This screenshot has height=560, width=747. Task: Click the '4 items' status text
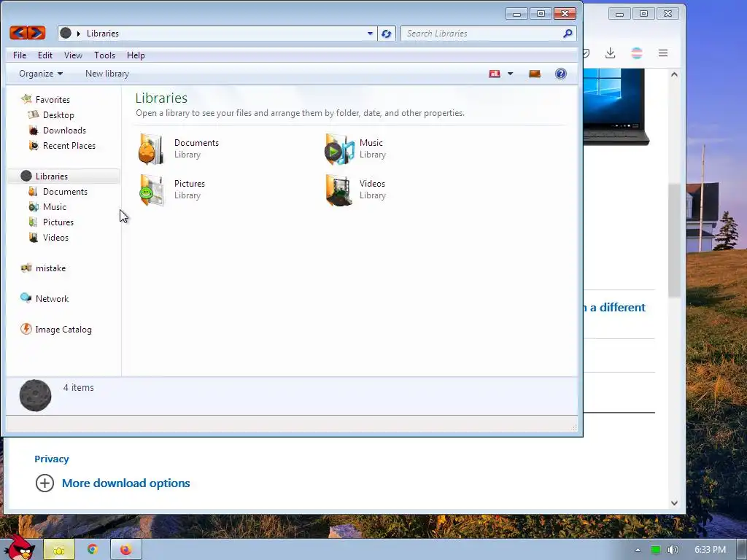click(x=79, y=388)
